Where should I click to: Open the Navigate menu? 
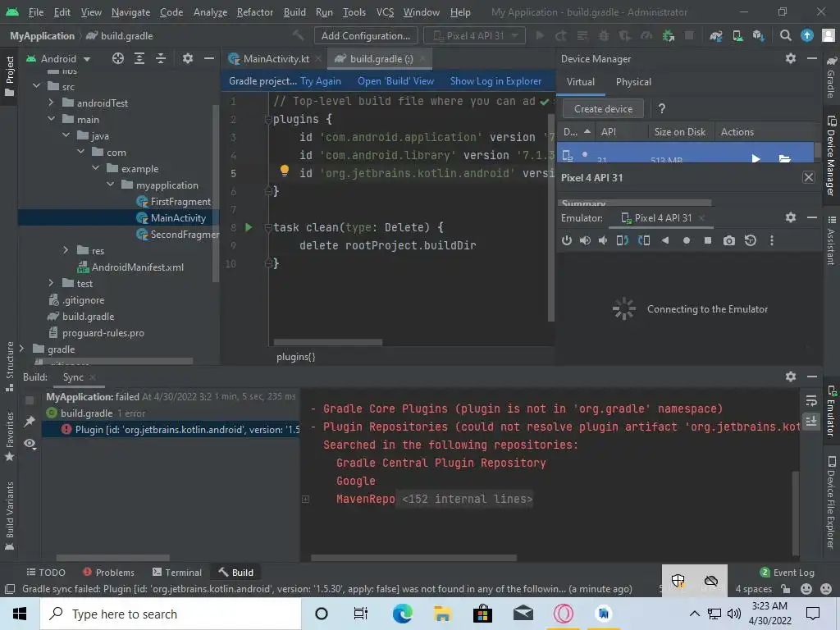tap(130, 11)
